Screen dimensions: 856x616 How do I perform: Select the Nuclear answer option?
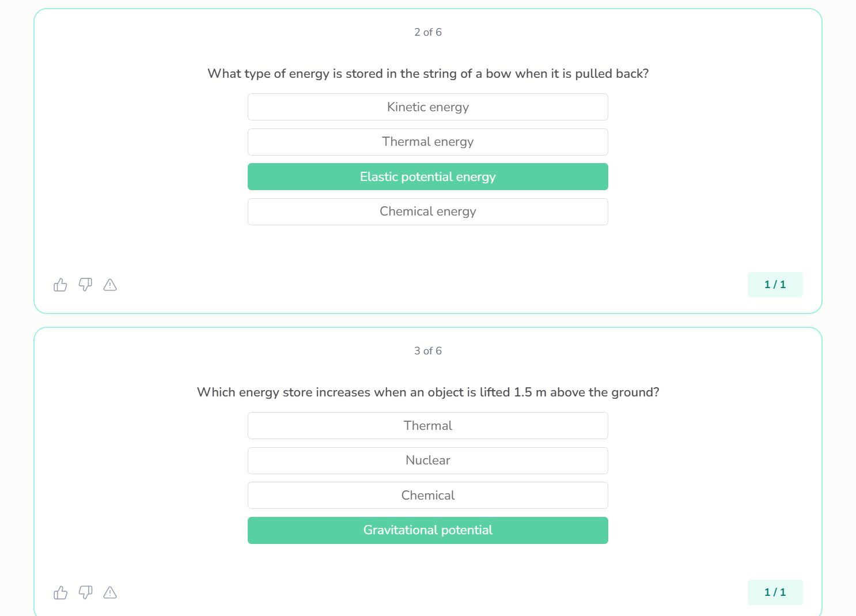click(x=427, y=460)
